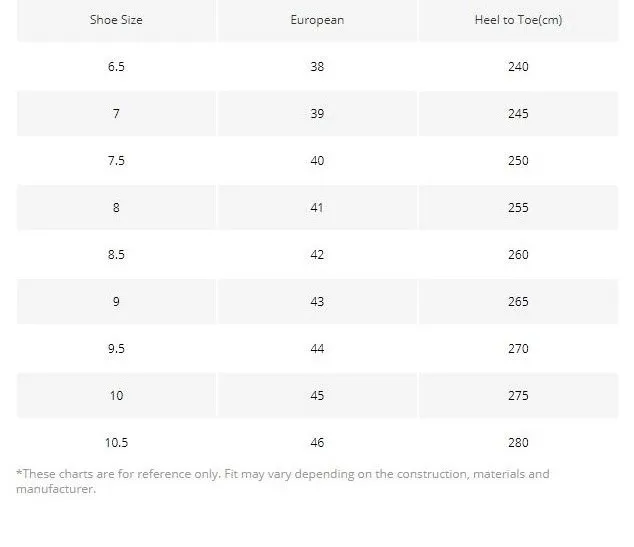Click shoe size 10 cell
Image resolution: width=634 pixels, height=547 pixels.
point(116,395)
